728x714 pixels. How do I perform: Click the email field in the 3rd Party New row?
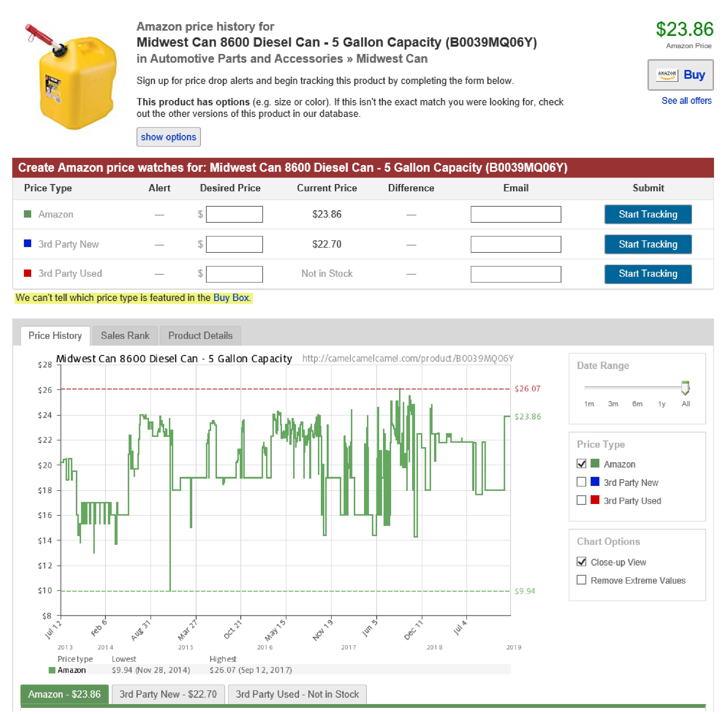coord(516,244)
